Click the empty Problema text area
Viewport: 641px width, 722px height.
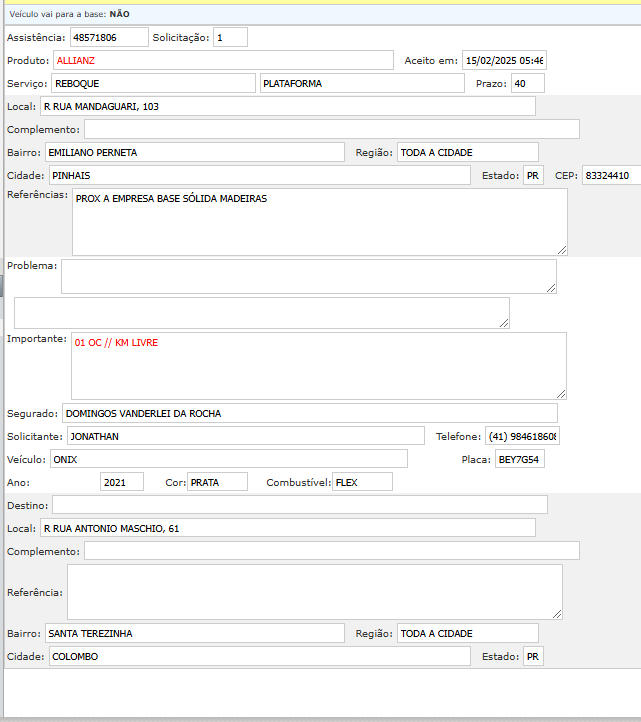click(308, 276)
